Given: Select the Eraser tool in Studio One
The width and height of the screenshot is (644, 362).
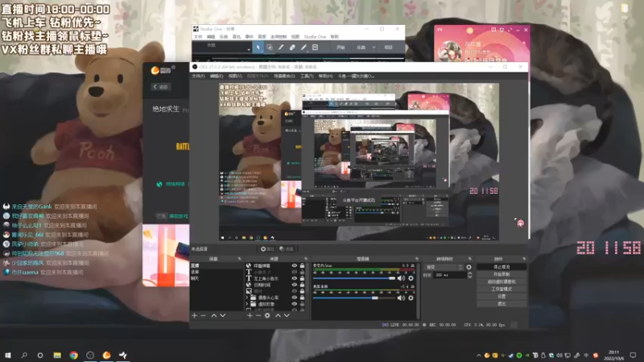Looking at the screenshot, I should pyautogui.click(x=292, y=47).
